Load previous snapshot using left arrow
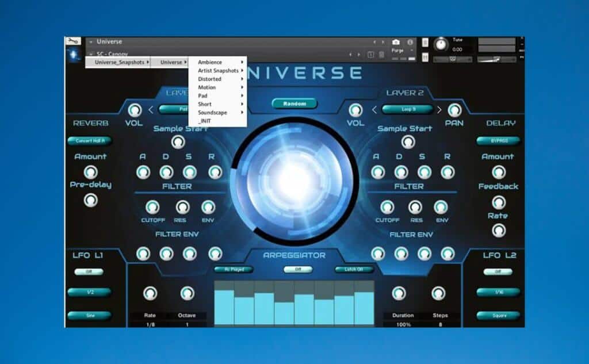This screenshot has height=364, width=589. [x=350, y=55]
